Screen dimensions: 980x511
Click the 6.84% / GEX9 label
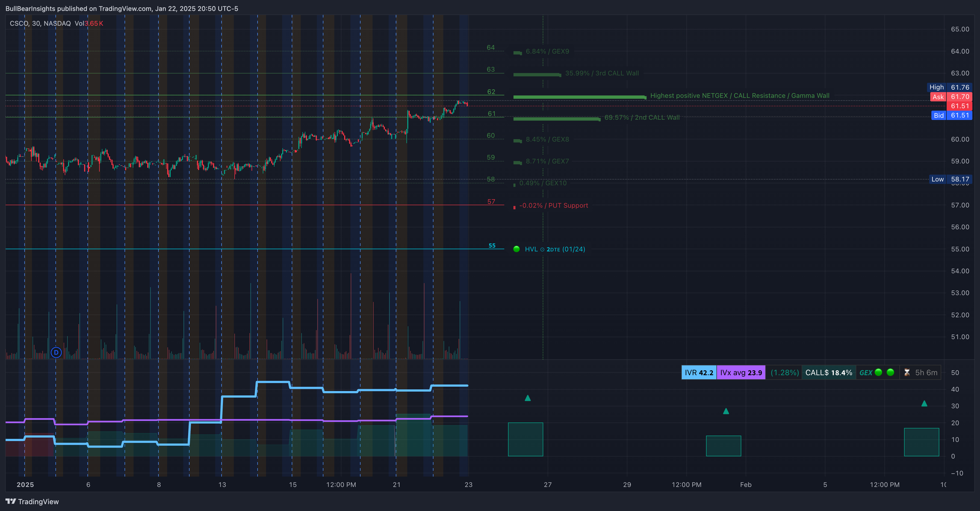pyautogui.click(x=547, y=51)
